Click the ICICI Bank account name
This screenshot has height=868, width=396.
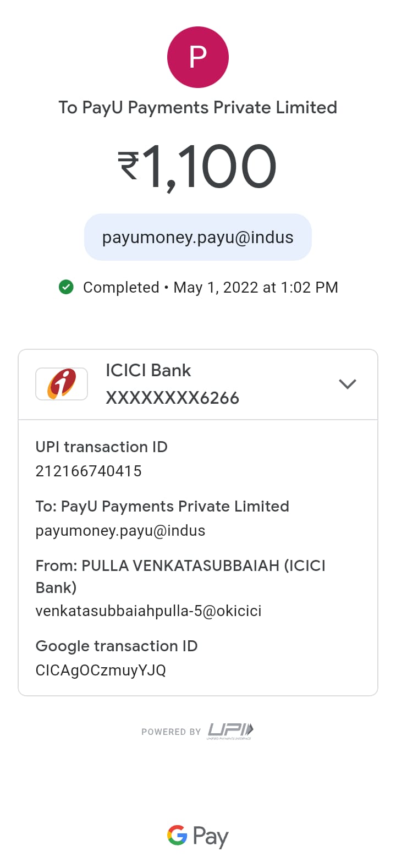point(148,370)
